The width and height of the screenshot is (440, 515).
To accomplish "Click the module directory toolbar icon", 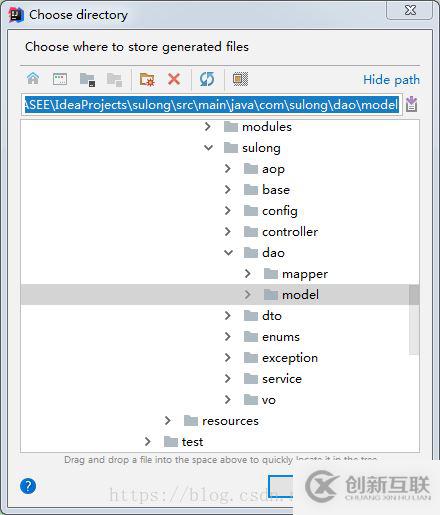I will pos(114,80).
